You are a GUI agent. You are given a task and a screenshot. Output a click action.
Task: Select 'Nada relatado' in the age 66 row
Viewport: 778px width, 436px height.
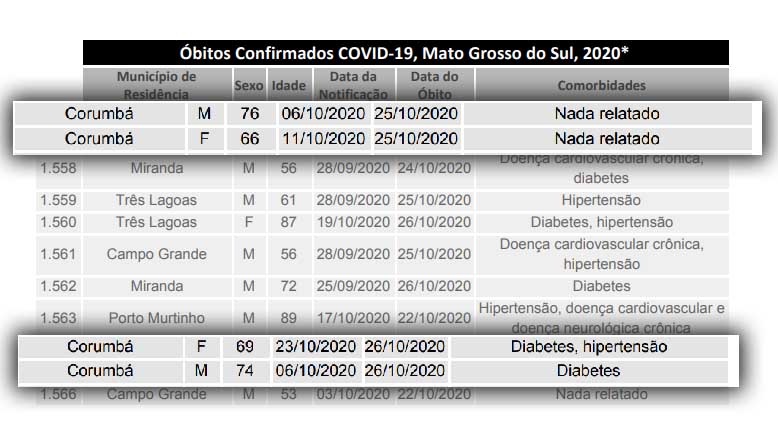[607, 138]
